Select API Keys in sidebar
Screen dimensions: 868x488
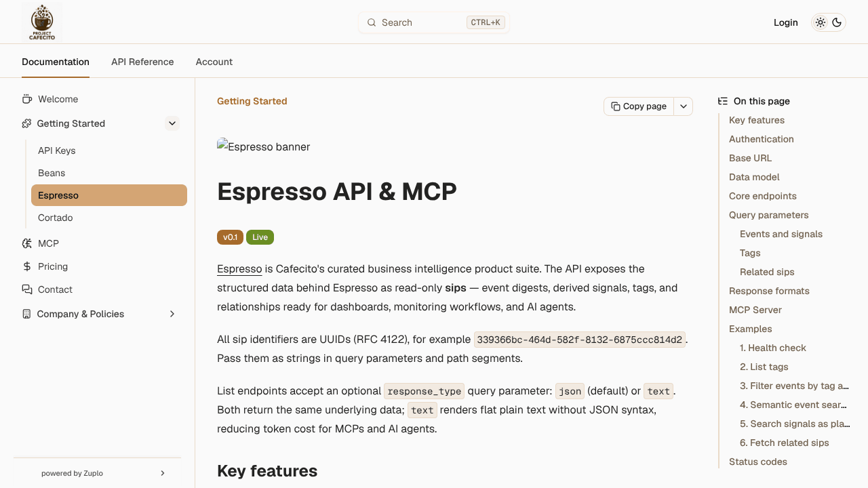pyautogui.click(x=108, y=150)
